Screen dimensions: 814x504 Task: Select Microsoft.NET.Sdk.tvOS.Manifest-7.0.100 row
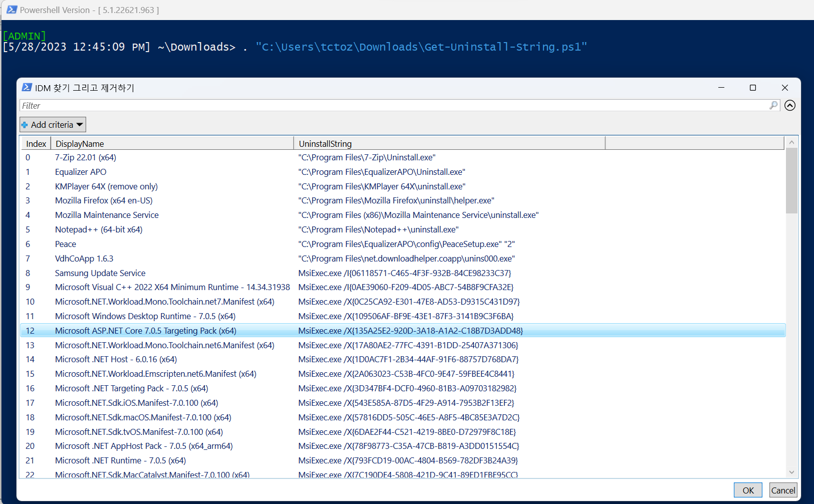point(403,432)
